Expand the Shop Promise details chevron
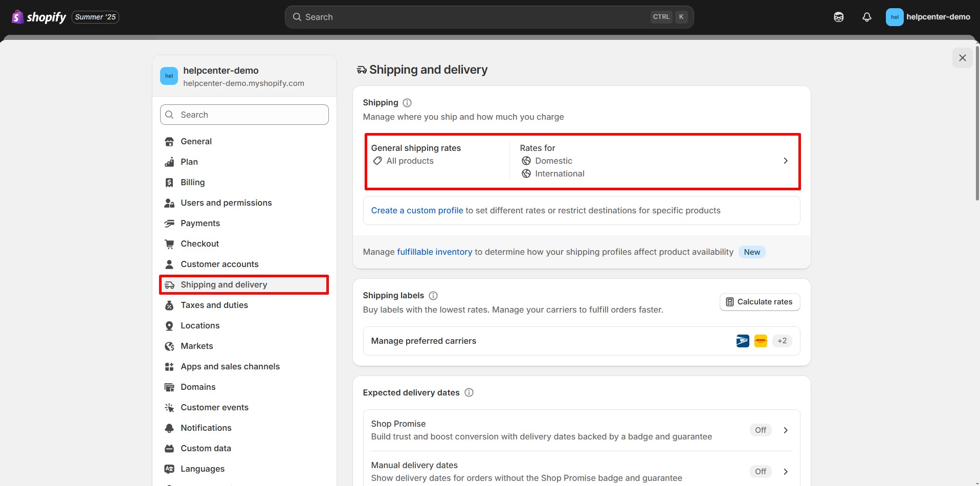 tap(786, 430)
